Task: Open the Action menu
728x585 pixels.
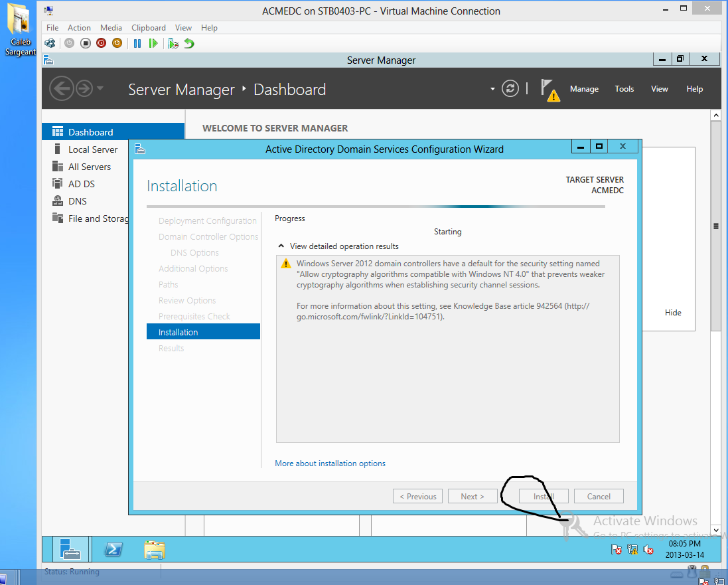Action: 79,27
